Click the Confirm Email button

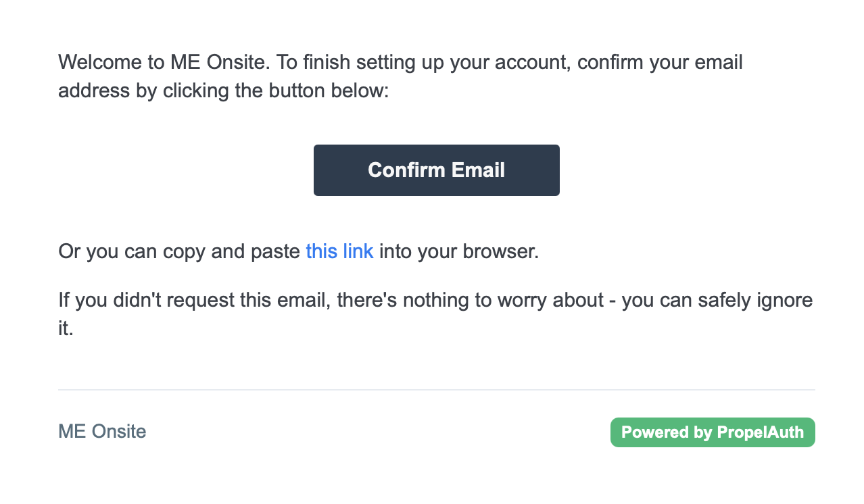[x=436, y=170]
